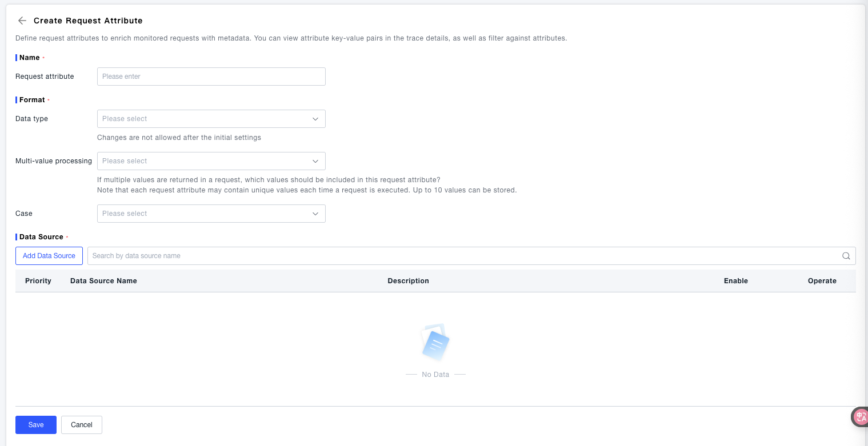
Task: Open the Case select dropdown
Action: (211, 214)
